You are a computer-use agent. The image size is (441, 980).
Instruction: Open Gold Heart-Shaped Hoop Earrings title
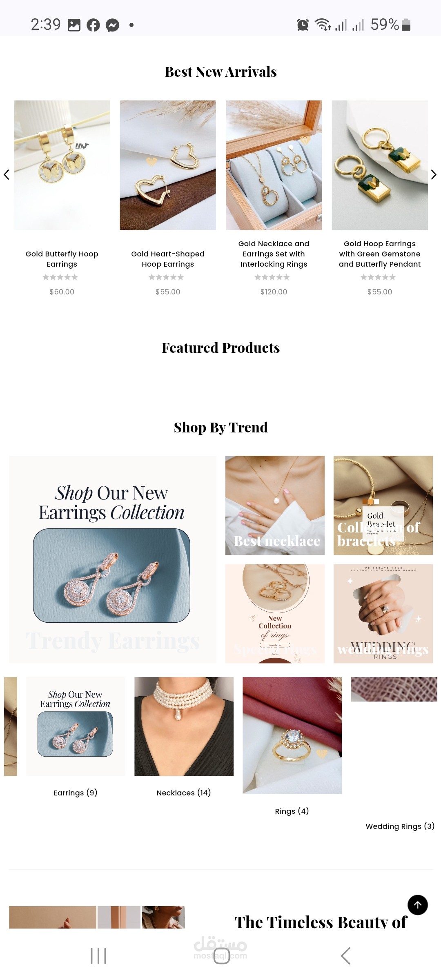tap(168, 259)
